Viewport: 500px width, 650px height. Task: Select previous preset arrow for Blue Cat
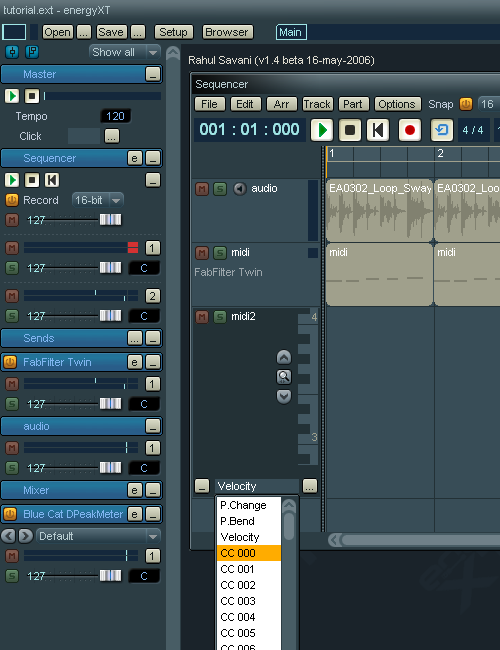pos(8,536)
